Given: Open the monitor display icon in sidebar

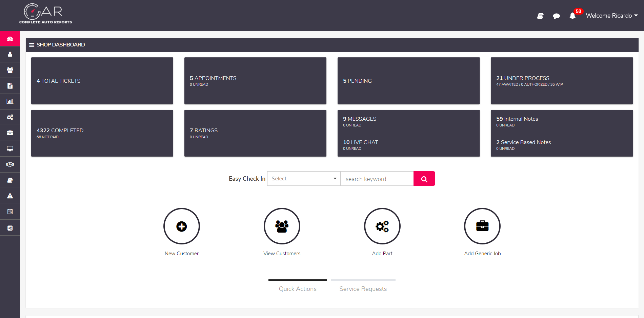Looking at the screenshot, I should [x=10, y=148].
